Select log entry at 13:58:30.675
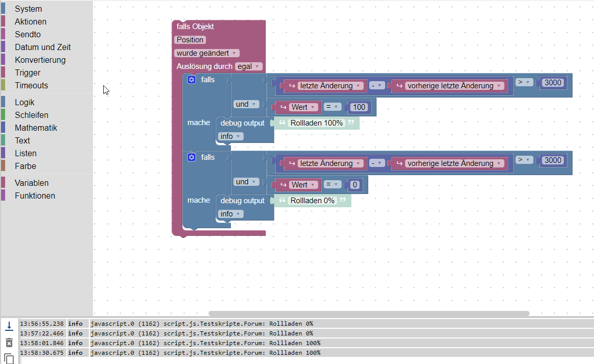594x364 pixels. [306, 353]
